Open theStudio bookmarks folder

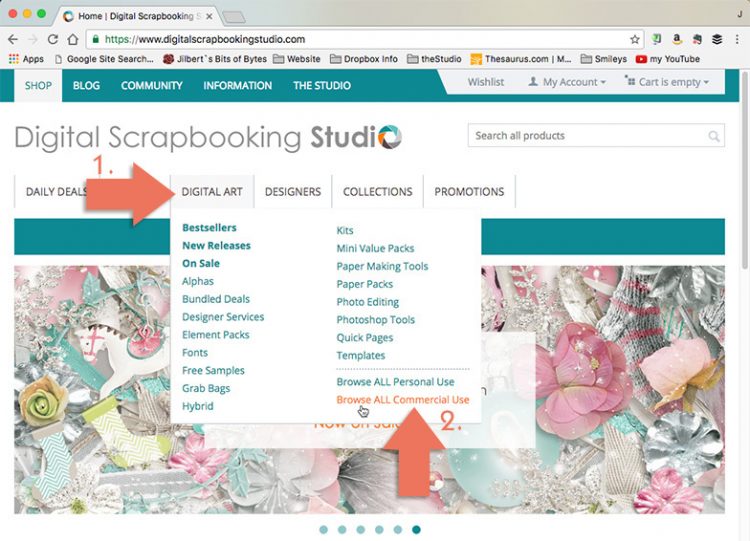(434, 59)
